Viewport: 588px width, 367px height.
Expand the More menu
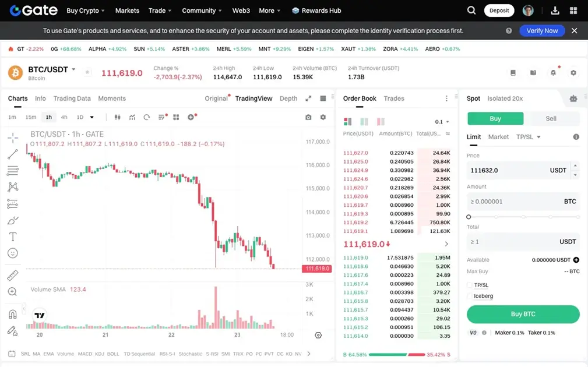pos(270,10)
